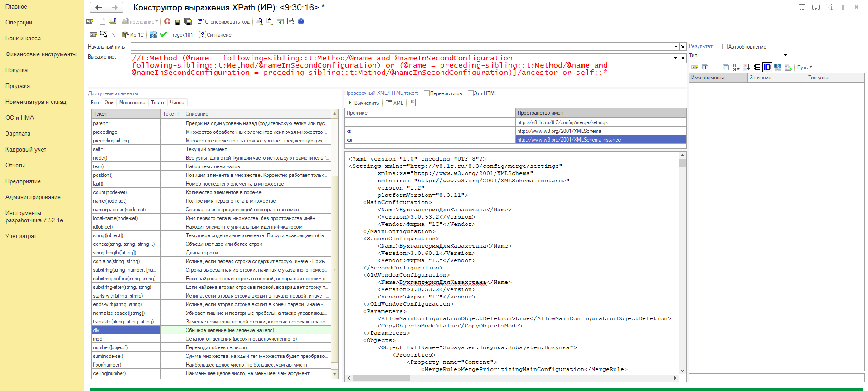Open the Синтаксис help button

pyautogui.click(x=215, y=34)
